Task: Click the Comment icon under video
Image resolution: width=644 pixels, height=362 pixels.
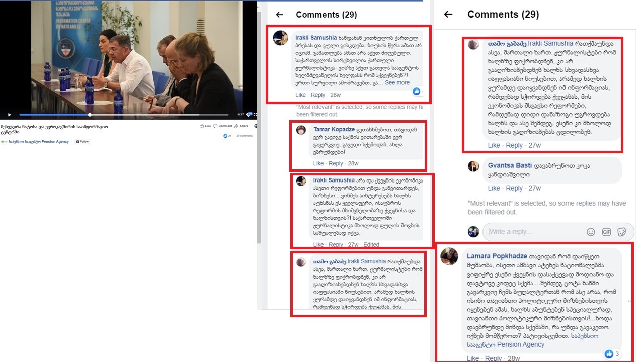Action: click(x=215, y=126)
